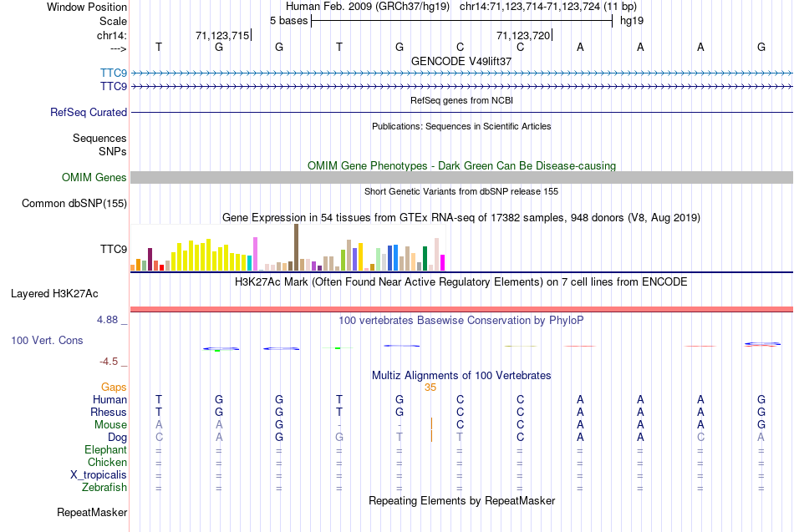Click Repeating Elements by RepeatMasker title
The height and width of the screenshot is (532, 794).
point(461,500)
